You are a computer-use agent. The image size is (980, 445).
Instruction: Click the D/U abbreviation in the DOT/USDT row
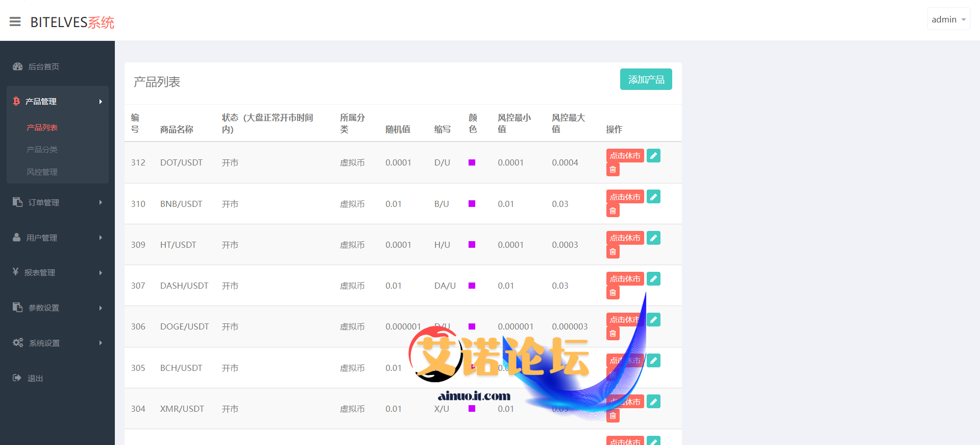442,162
